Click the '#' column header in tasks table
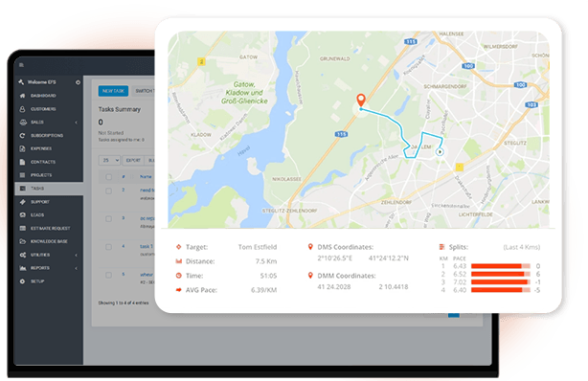588x381 pixels. (x=124, y=177)
